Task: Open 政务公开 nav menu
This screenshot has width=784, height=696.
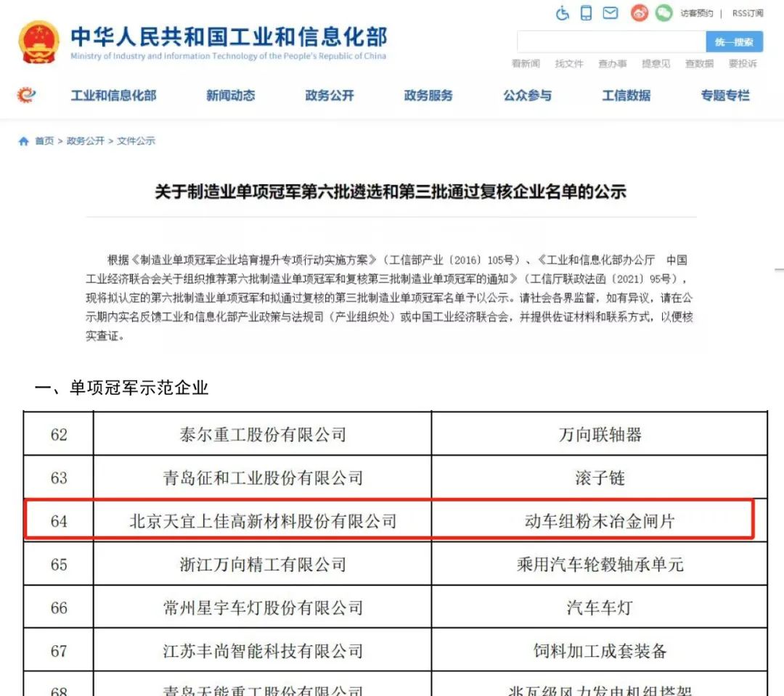Action: (330, 95)
